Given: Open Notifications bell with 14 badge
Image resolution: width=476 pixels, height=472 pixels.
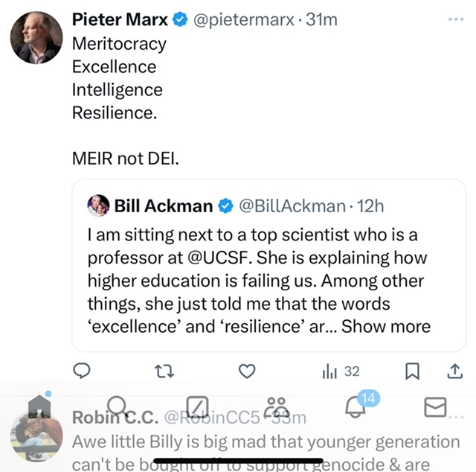Looking at the screenshot, I should click(x=357, y=406).
